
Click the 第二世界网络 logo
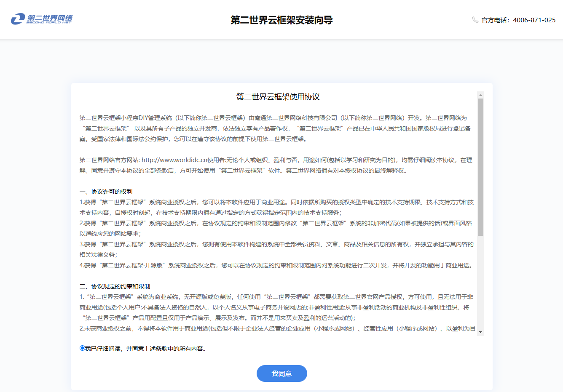(x=42, y=19)
